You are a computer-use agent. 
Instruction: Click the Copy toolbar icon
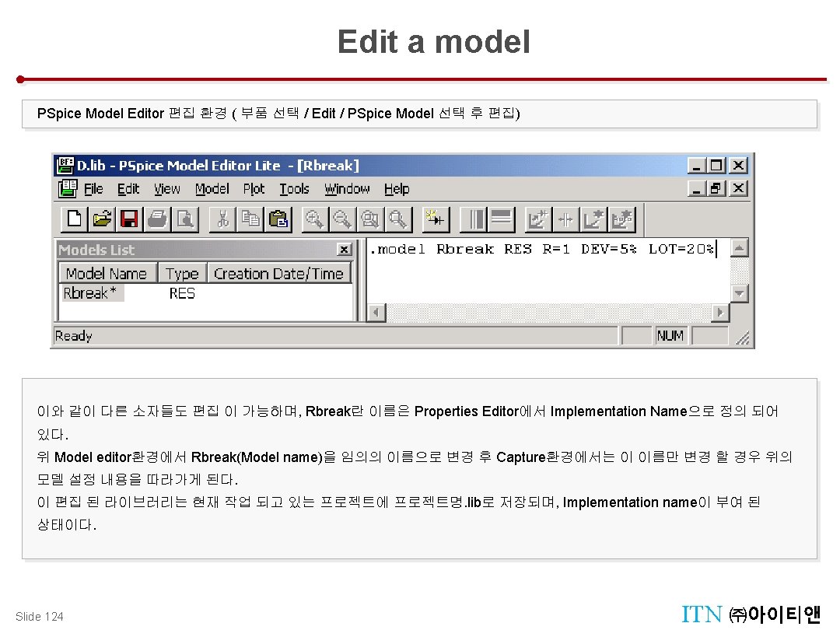click(250, 219)
